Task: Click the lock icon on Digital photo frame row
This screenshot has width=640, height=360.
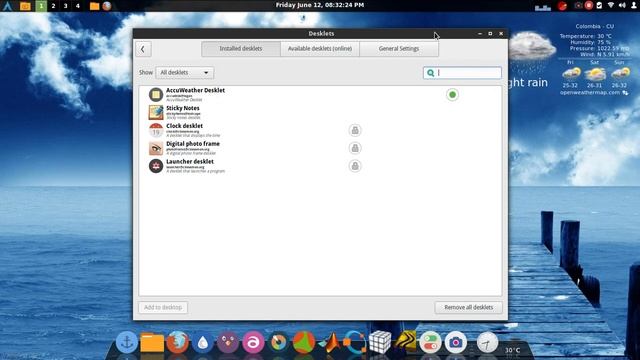Action: (355, 148)
